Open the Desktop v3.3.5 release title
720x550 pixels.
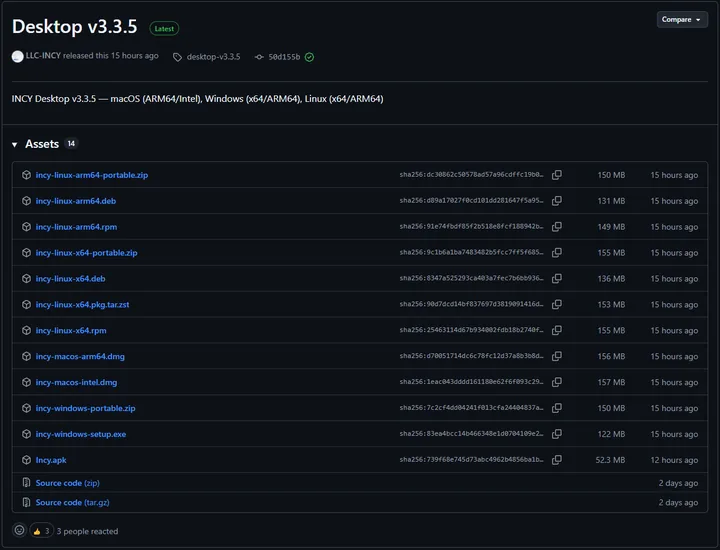coord(74,27)
